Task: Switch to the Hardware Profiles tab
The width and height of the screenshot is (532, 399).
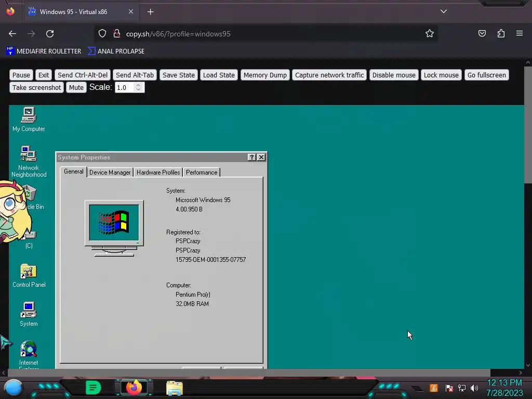Action: coord(158,172)
